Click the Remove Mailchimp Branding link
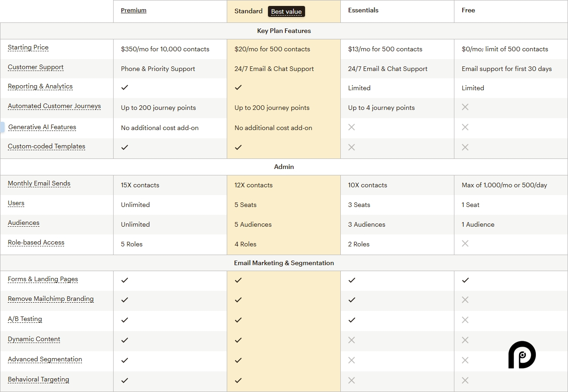The image size is (568, 392). pos(50,299)
